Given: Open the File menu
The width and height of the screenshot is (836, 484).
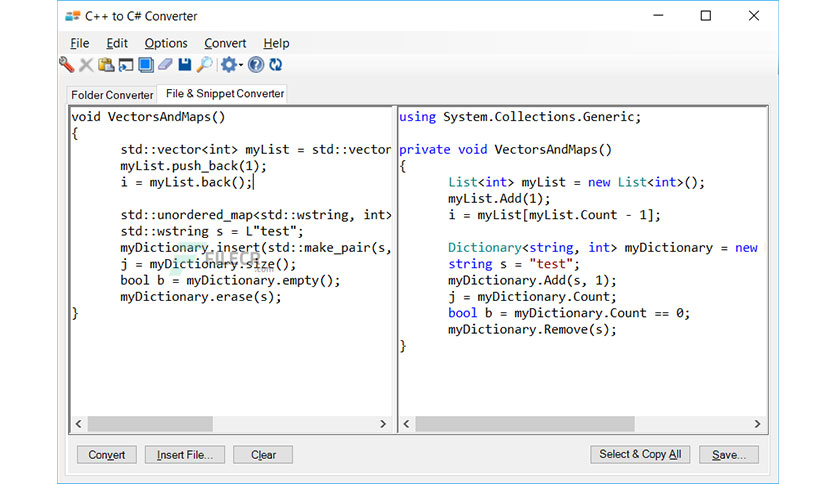Looking at the screenshot, I should [x=80, y=43].
